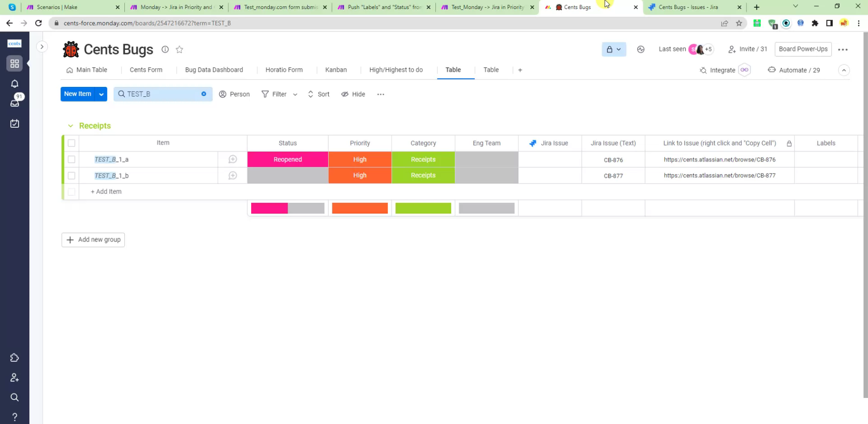
Task: Switch to Kanban view
Action: [x=336, y=70]
